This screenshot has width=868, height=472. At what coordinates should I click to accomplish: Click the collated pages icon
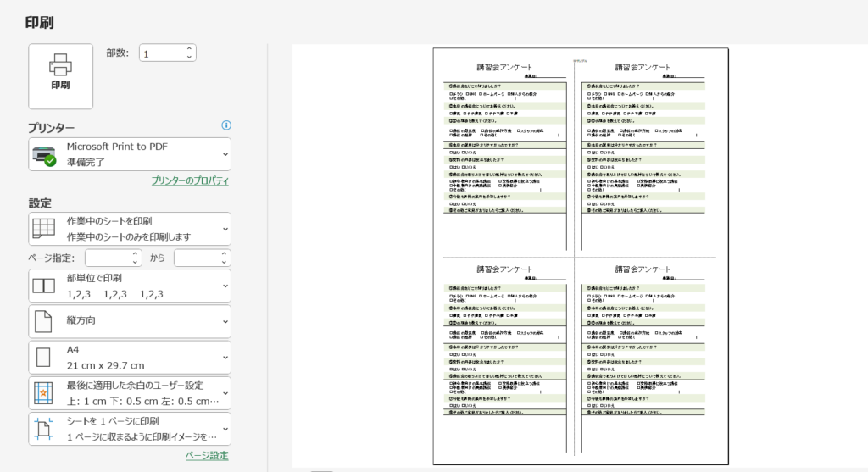[x=44, y=286]
